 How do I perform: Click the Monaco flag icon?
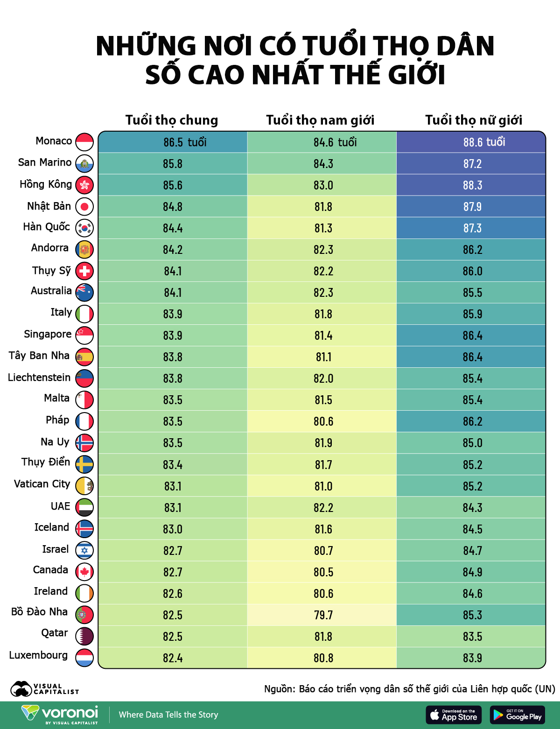pyautogui.click(x=84, y=142)
